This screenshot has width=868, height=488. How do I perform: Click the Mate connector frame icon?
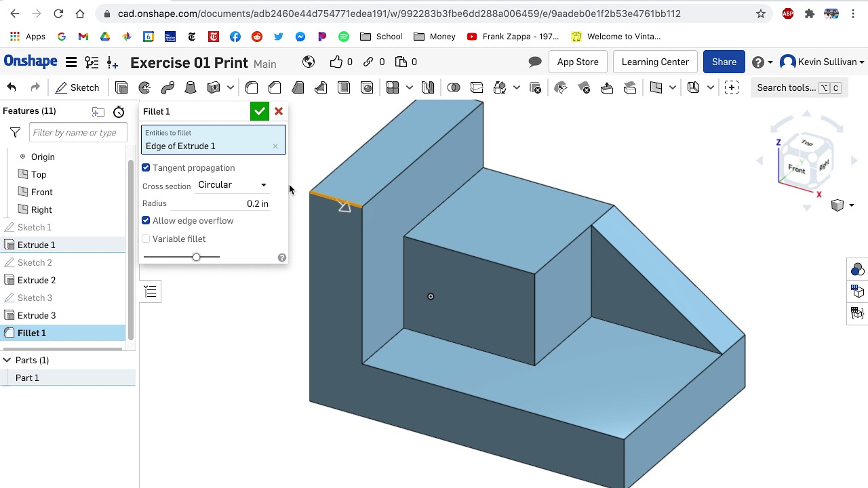pyautogui.click(x=732, y=87)
